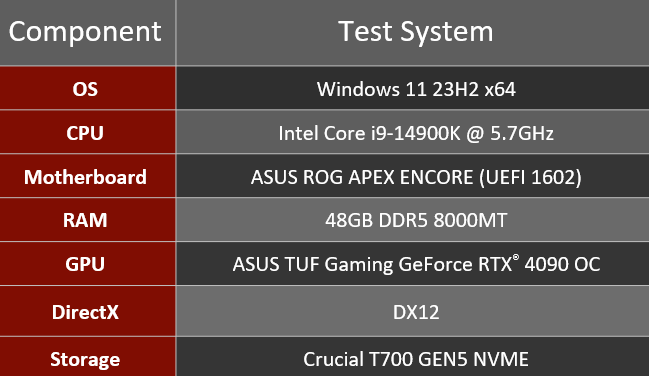
Task: Select the Crucial T700 GEN5 NVME cell
Action: (x=413, y=357)
